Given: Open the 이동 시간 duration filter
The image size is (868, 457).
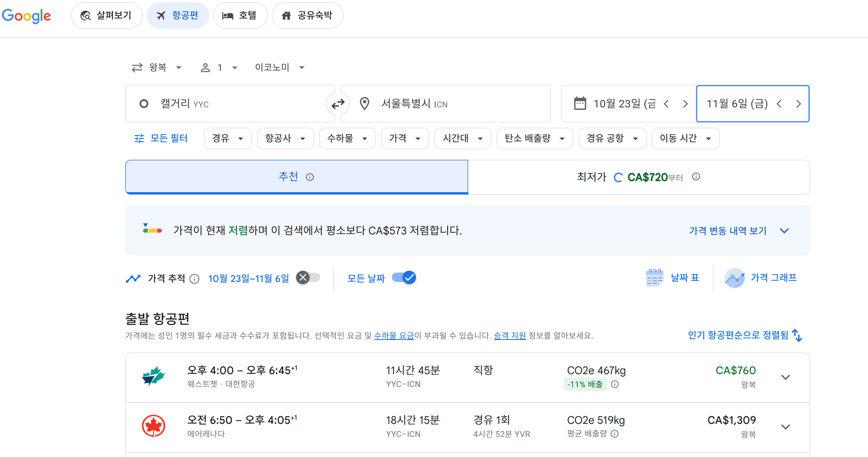Looking at the screenshot, I should click(685, 138).
